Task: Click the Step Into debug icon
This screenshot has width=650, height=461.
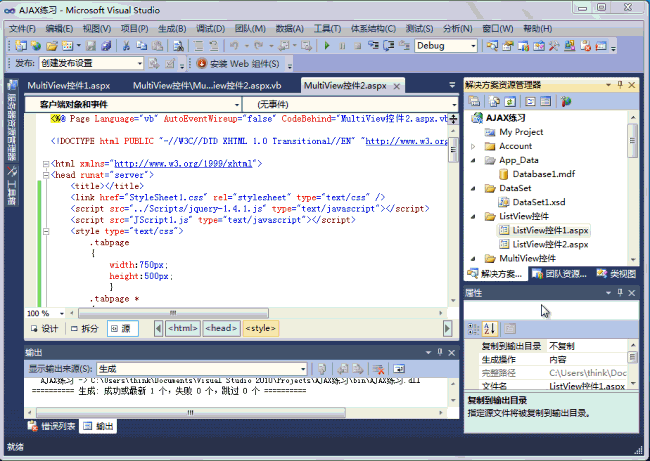Action: 373,46
